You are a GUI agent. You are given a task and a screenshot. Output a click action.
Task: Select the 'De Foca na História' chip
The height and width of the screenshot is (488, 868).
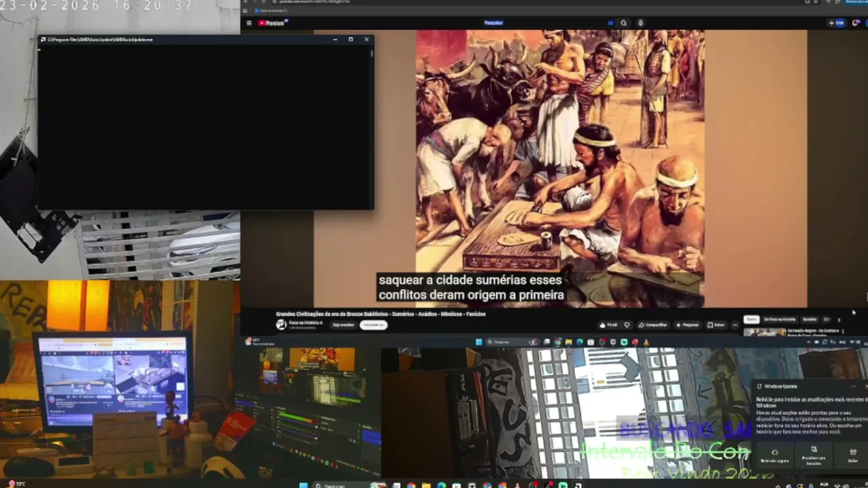coord(780,319)
